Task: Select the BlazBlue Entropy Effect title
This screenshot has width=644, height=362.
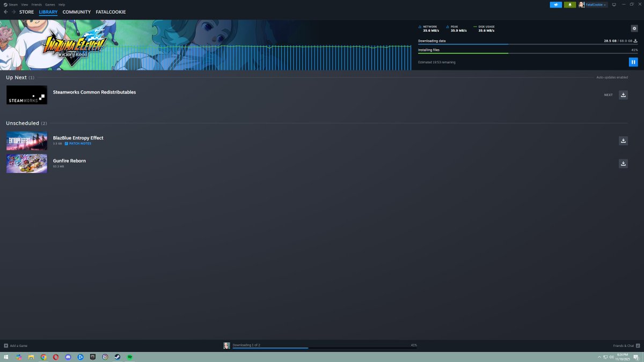Action: [x=78, y=138]
